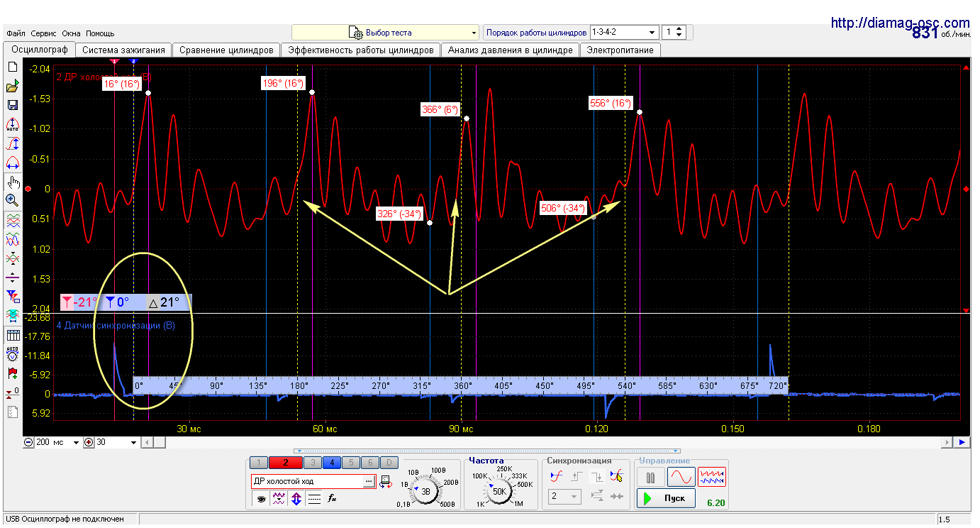Toggle channel 6 button
Viewport: 980px width, 528px height.
369,463
